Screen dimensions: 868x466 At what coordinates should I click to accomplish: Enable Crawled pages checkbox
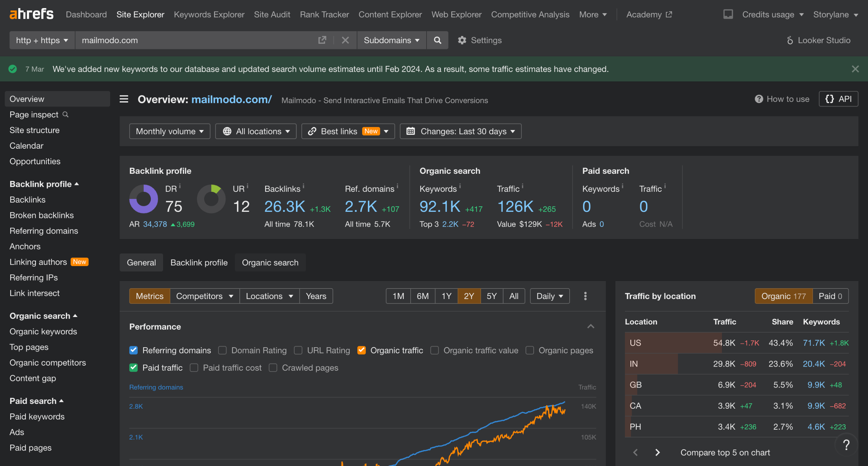point(273,368)
